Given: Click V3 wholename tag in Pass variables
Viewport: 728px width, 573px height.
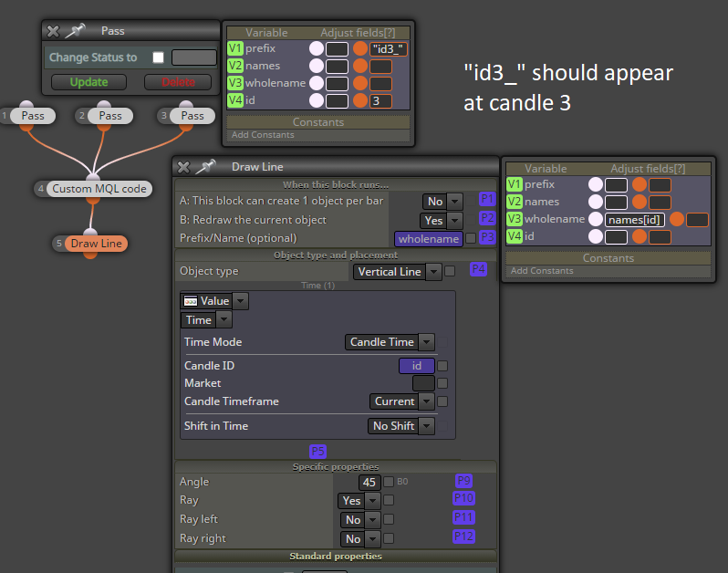Looking at the screenshot, I should [235, 83].
